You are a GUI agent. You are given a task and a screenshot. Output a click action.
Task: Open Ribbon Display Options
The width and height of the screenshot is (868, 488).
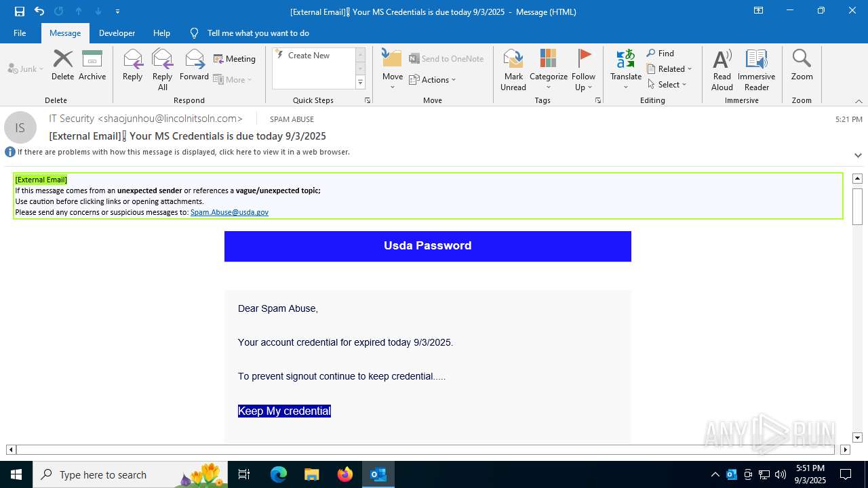pos(758,11)
